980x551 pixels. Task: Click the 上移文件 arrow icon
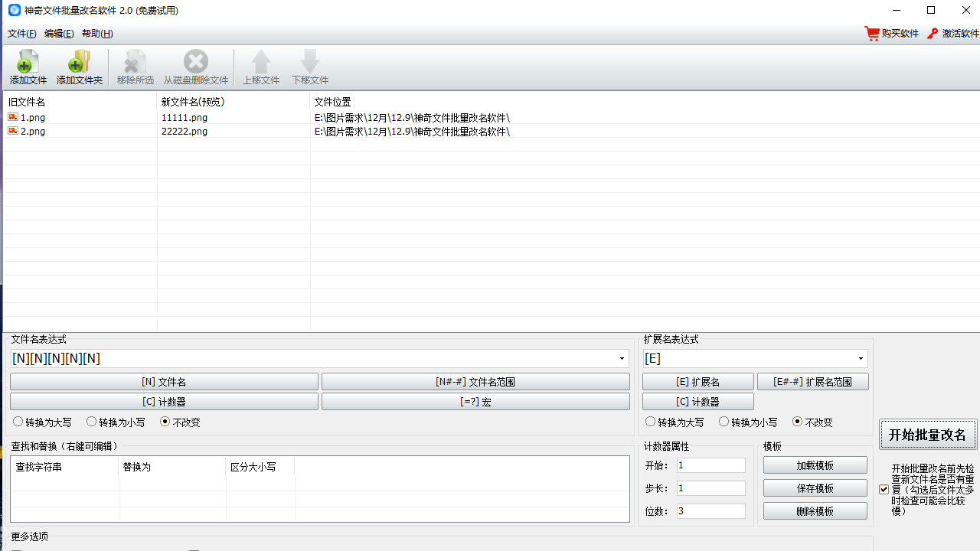coord(261,66)
